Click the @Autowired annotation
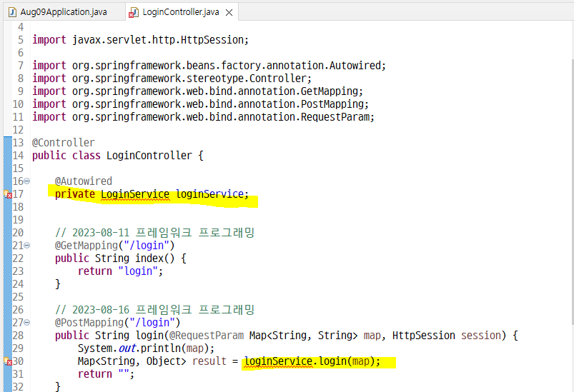Image resolution: width=574 pixels, height=392 pixels. [84, 181]
